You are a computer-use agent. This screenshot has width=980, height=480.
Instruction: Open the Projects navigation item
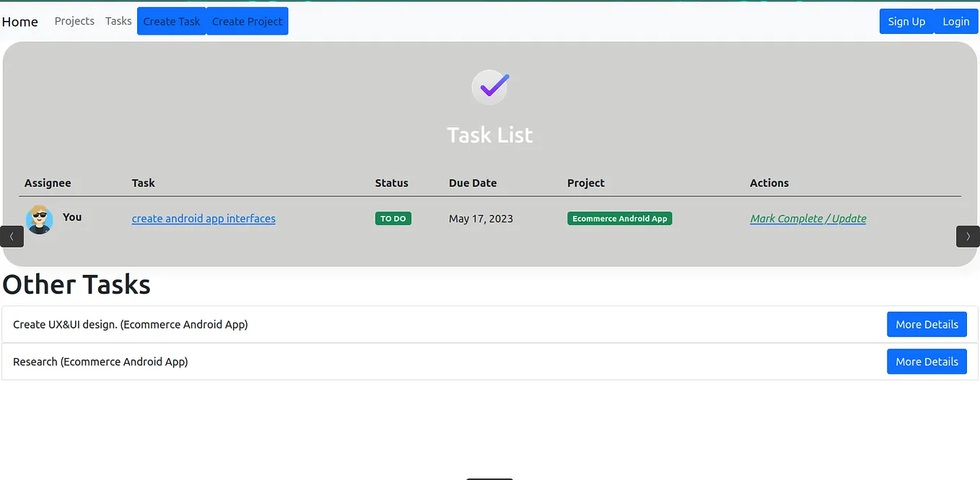click(74, 21)
